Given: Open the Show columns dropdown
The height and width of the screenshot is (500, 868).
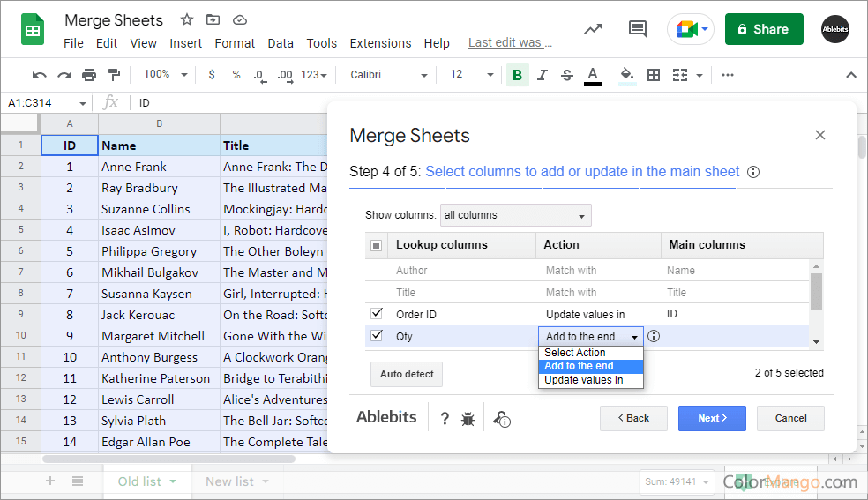Looking at the screenshot, I should [515, 215].
